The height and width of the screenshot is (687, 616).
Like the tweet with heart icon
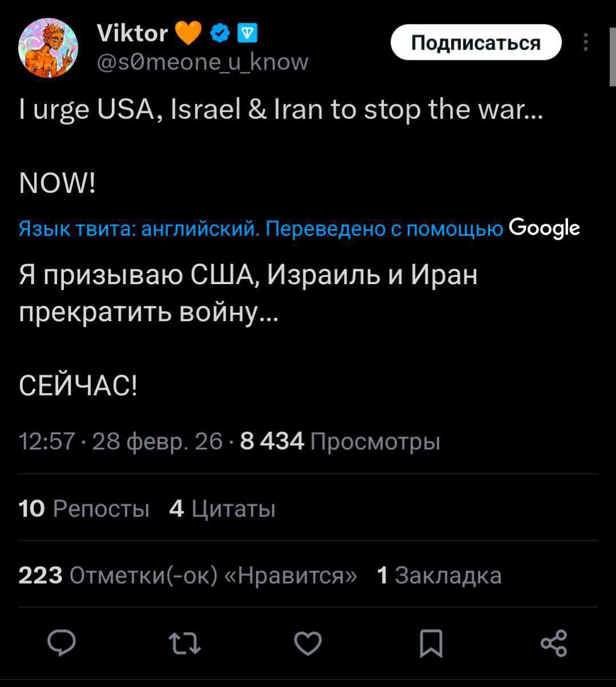click(308, 643)
